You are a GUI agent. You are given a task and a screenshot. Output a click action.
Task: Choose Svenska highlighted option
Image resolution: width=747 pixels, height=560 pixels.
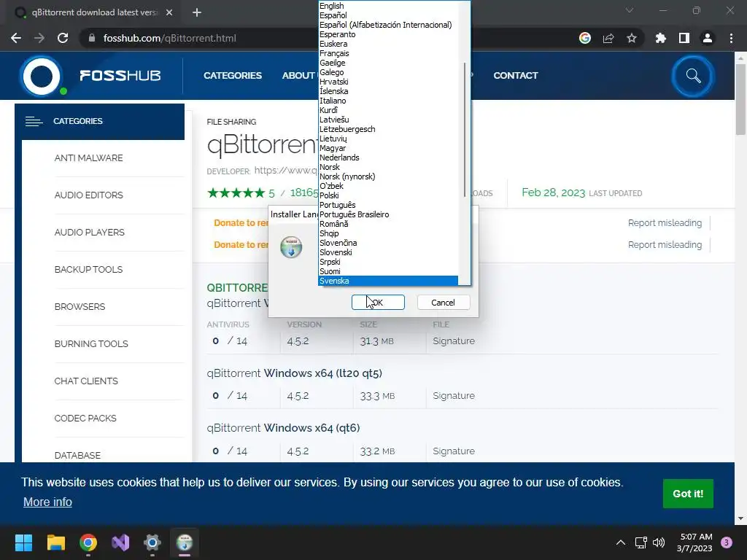tap(388, 281)
